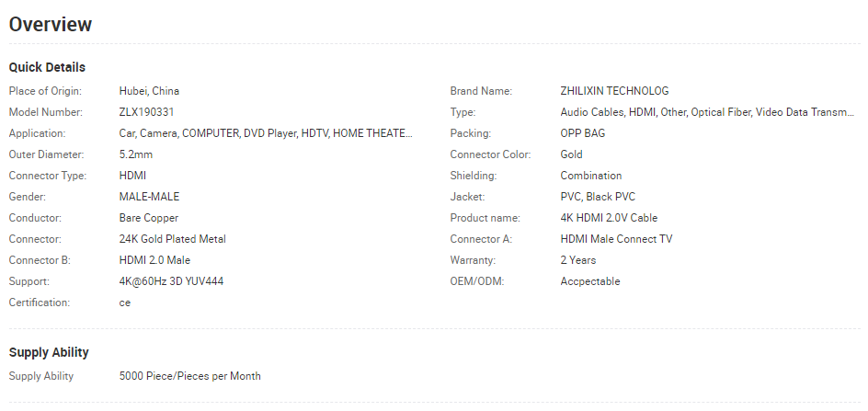Expand the truncated Type value text
This screenshot has width=868, height=411.
pos(707,112)
